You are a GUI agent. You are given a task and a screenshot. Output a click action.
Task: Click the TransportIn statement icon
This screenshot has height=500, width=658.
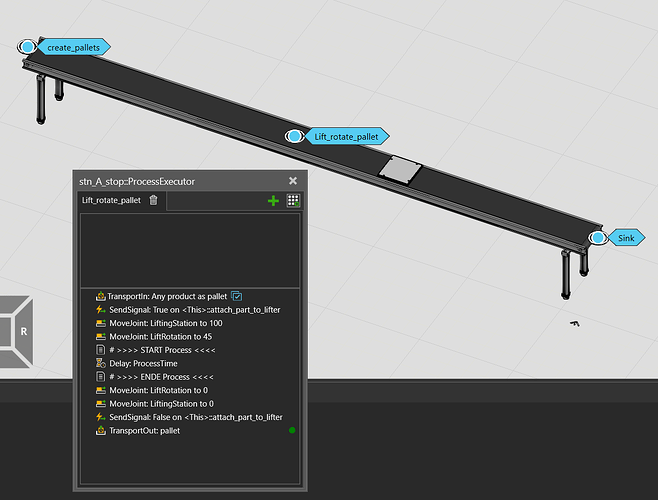[x=100, y=296]
